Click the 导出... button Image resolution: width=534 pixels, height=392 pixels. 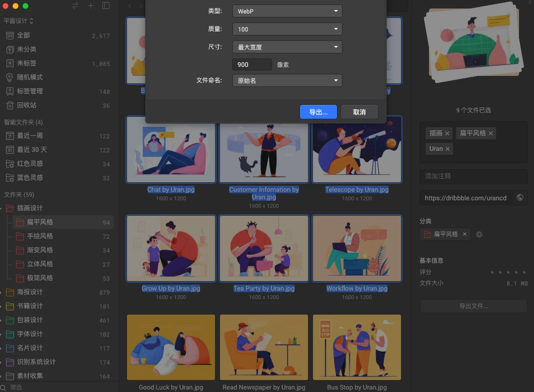(x=318, y=112)
